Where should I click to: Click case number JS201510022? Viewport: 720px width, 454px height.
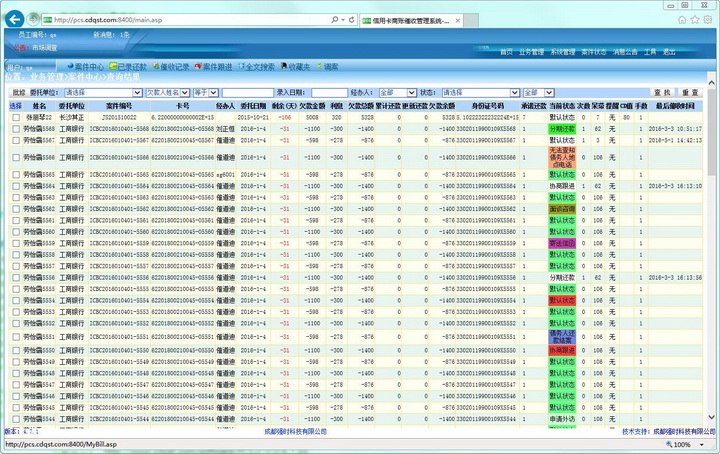click(119, 118)
